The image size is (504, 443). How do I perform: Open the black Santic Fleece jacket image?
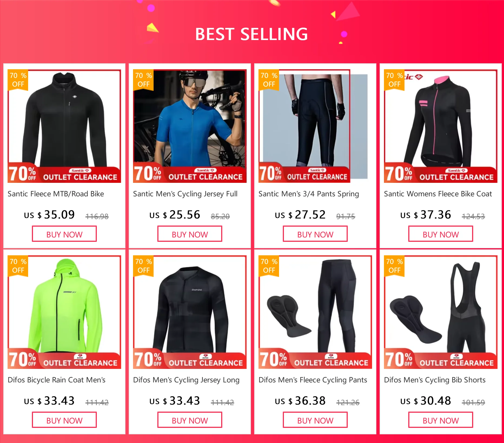pos(64,126)
